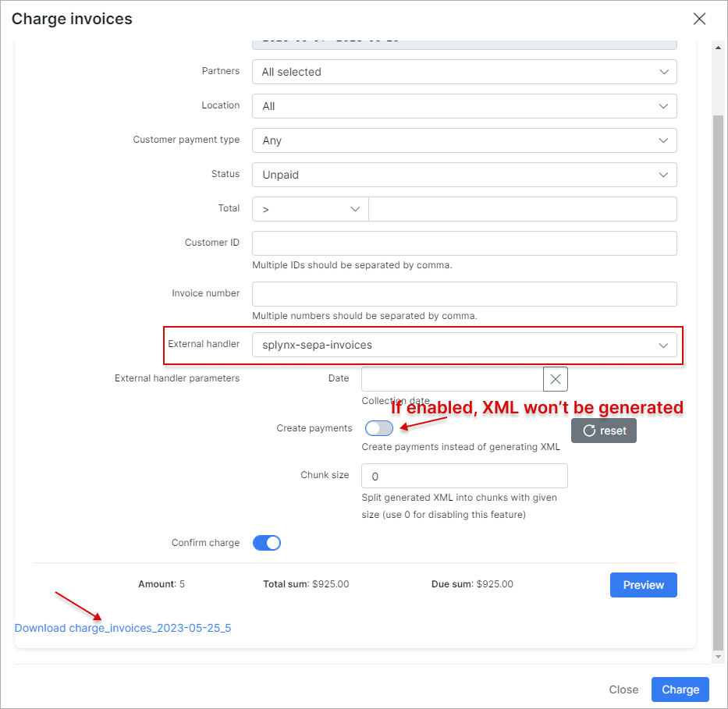728x709 pixels.
Task: Focus the Customer ID input field
Action: (x=464, y=243)
